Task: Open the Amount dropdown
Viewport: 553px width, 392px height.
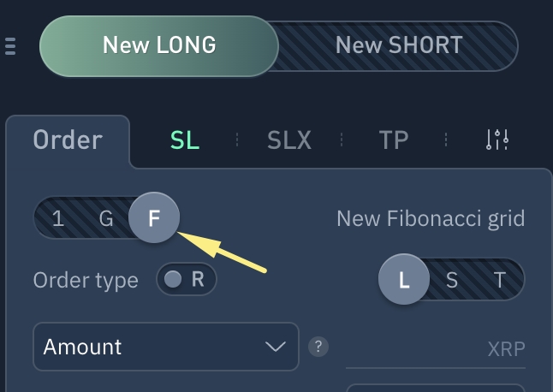Action: click(x=166, y=347)
